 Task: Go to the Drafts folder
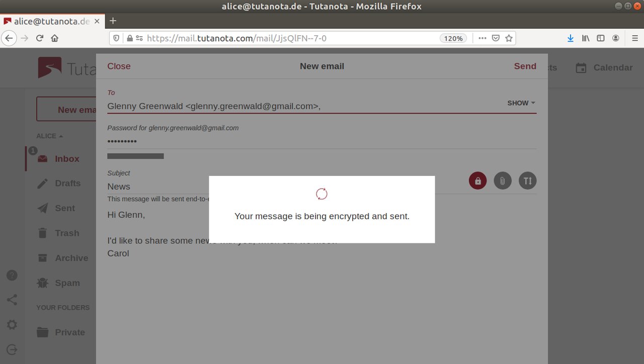pyautogui.click(x=67, y=184)
